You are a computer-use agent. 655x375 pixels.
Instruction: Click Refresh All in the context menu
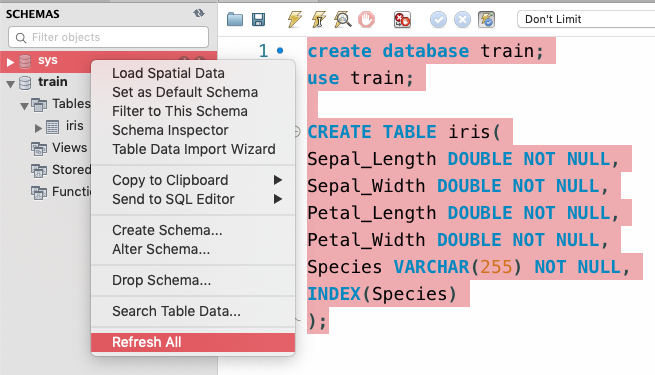coord(193,342)
